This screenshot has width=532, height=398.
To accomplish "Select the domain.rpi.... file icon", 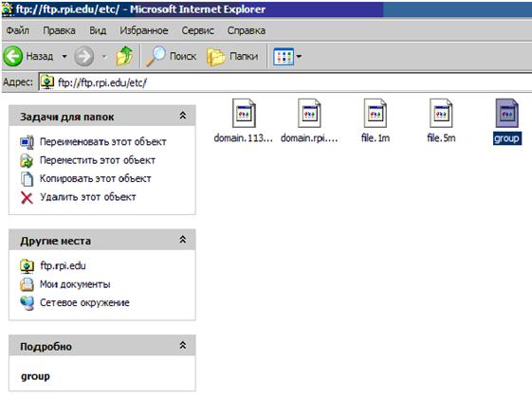I will [309, 113].
